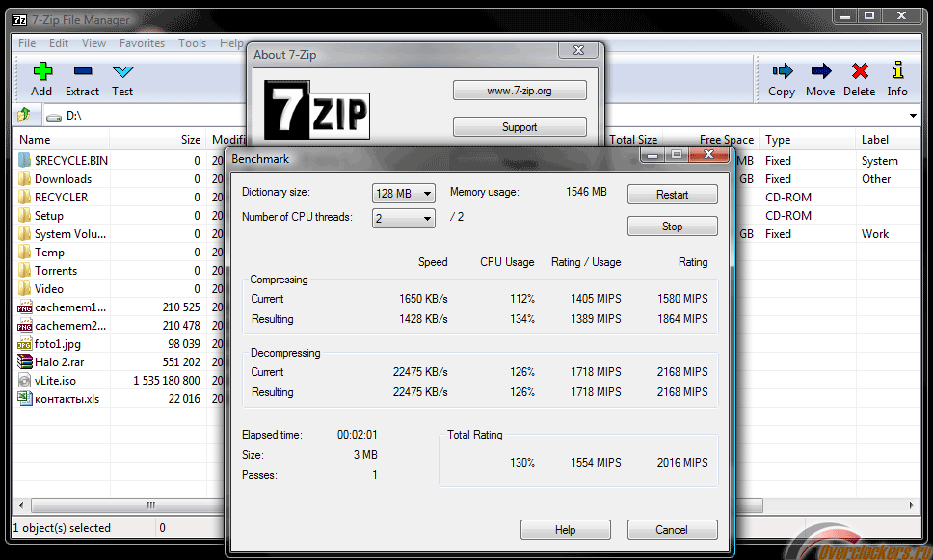Click the RECYCLER folder icon

tap(24, 197)
